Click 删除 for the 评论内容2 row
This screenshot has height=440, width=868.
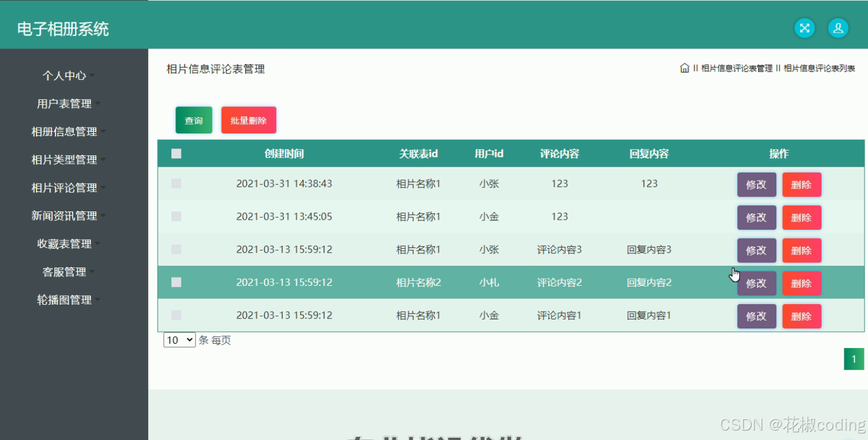pos(801,283)
